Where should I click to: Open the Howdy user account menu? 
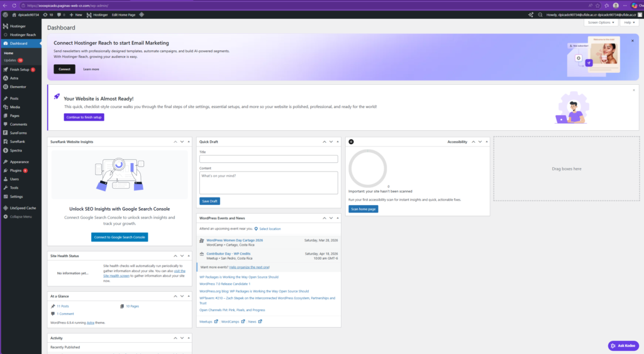(594, 15)
